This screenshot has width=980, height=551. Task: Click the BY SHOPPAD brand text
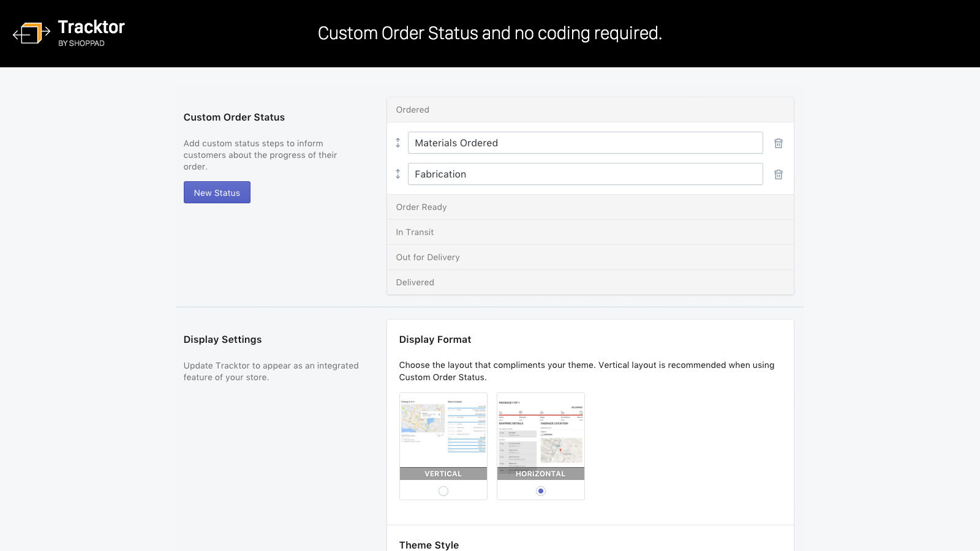81,43
